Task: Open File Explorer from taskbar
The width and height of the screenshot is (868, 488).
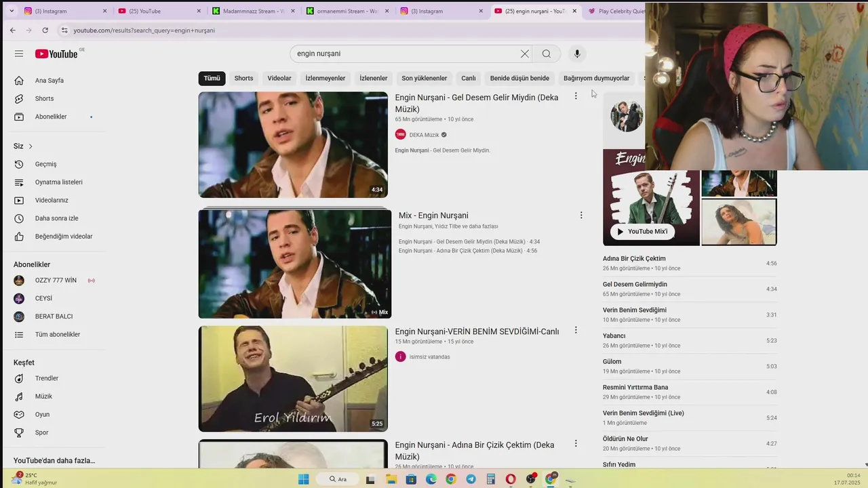Action: coord(391,479)
